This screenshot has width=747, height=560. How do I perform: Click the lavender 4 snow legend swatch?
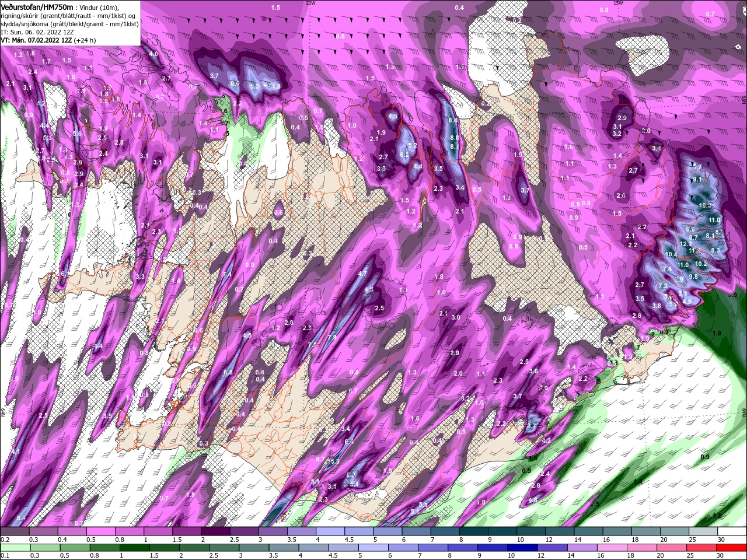click(331, 531)
